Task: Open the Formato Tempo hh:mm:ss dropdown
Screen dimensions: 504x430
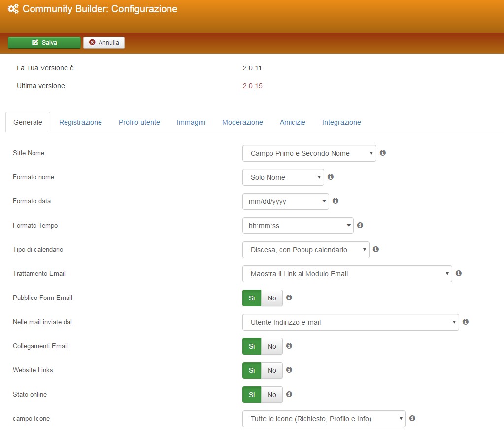Action: point(298,226)
